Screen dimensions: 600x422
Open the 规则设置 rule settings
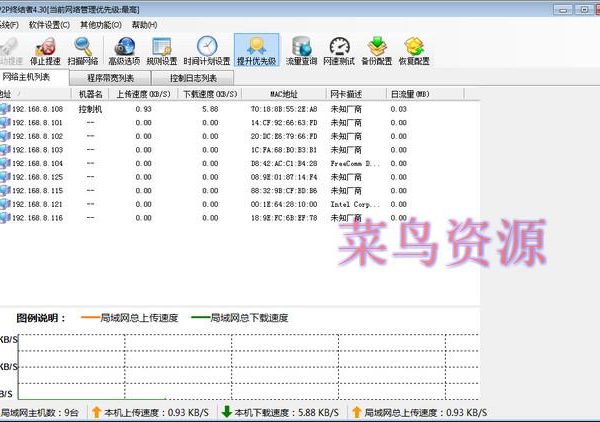click(165, 48)
